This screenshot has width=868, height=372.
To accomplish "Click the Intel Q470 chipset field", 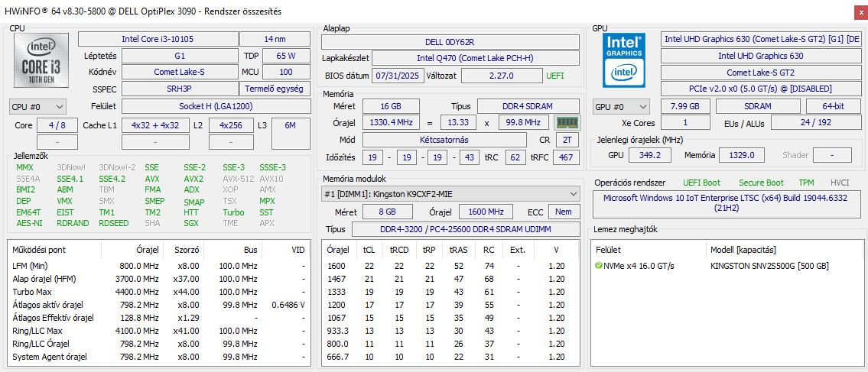I will (x=475, y=58).
